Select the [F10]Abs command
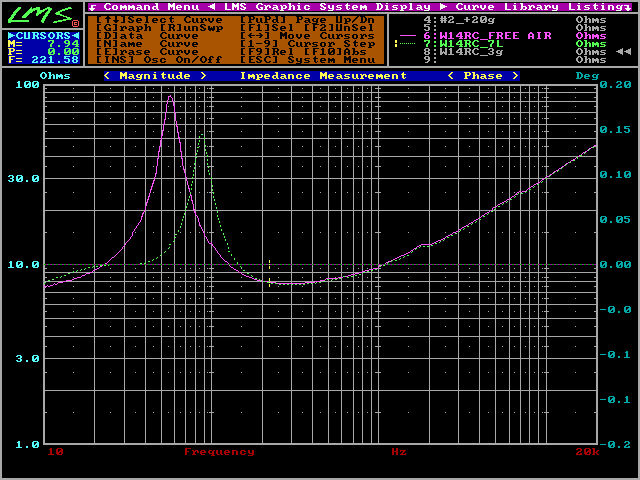640x480 pixels. coord(335,52)
